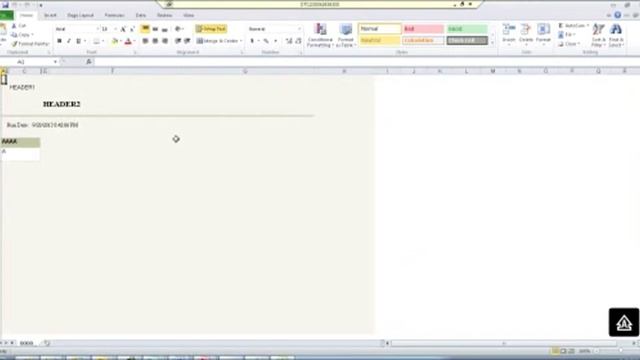Viewport: 640px width, 360px height.
Task: Toggle Bottom Align for cell content
Action: click(165, 29)
